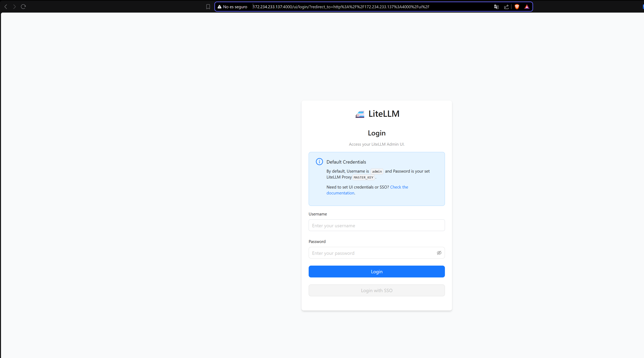Click the 'Access your LiteLLM Admin UI.' text
This screenshot has width=644, height=358.
click(377, 144)
